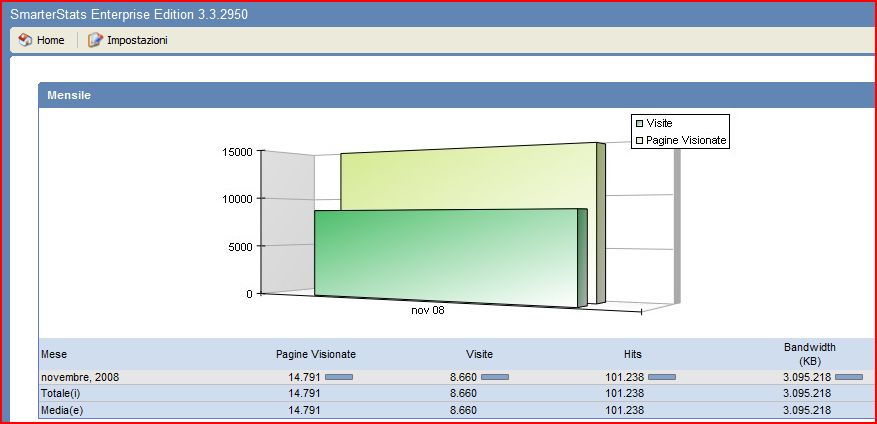Click the 5000 y-axis label
877x424 pixels.
click(x=241, y=246)
